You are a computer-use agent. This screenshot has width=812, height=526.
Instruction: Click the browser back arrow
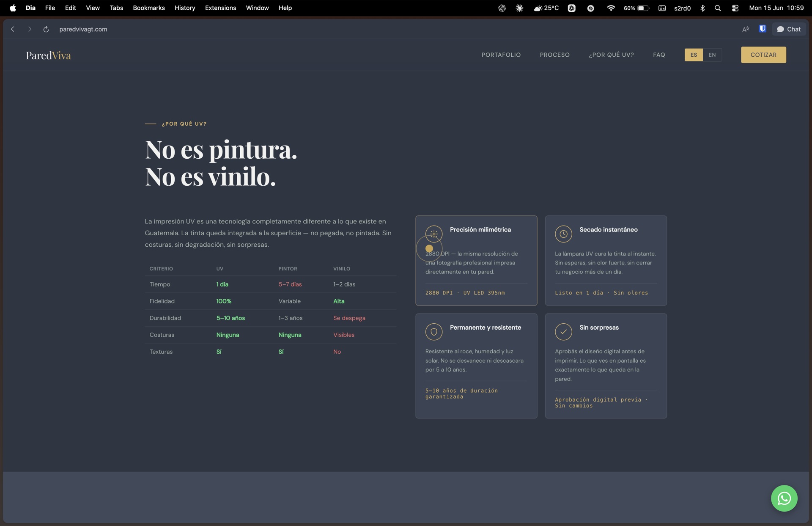tap(13, 29)
